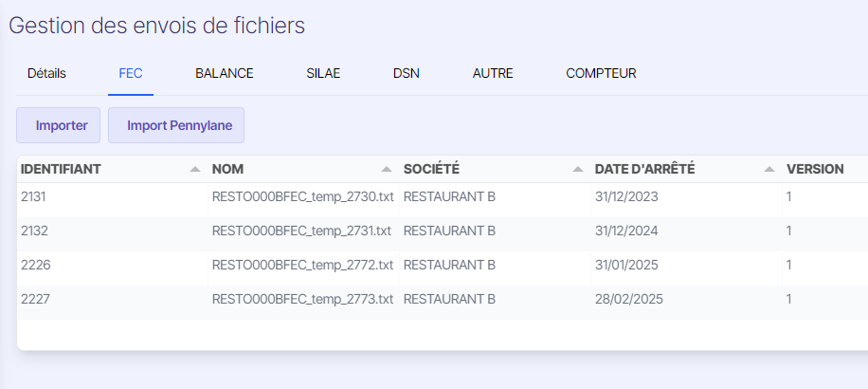Viewport: 868px width, 389px height.
Task: Go to the DSN tab
Action: coord(407,73)
